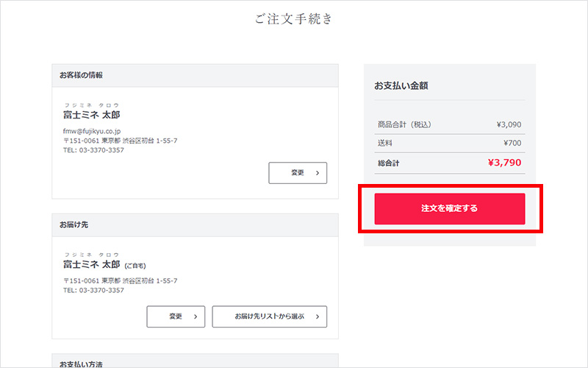Click chevron arrow on delivery 変更 button

coord(195,316)
